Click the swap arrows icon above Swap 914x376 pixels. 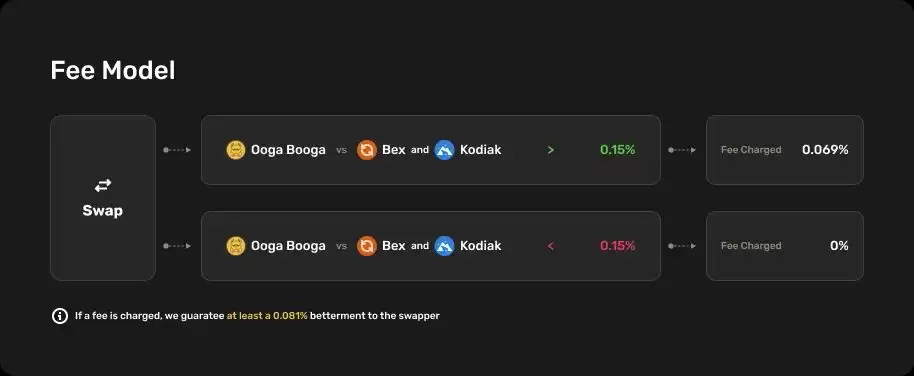pyautogui.click(x=103, y=185)
